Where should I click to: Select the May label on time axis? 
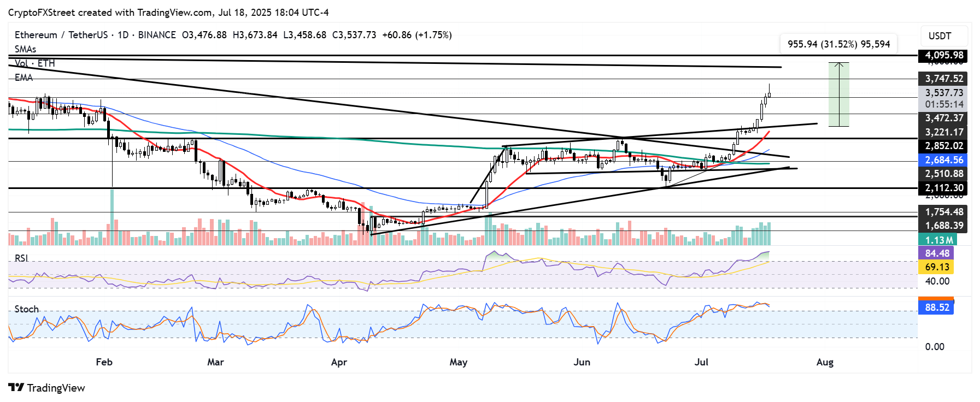pyautogui.click(x=458, y=362)
